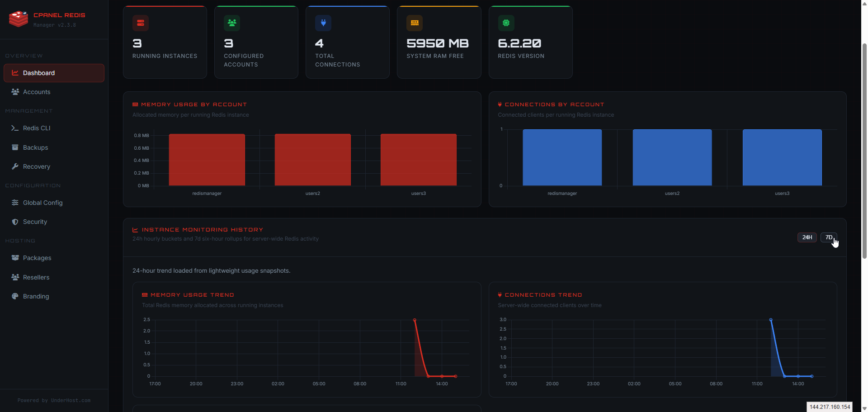The height and width of the screenshot is (412, 868).
Task: Open the Accounts section from the sidebar
Action: pyautogui.click(x=37, y=92)
